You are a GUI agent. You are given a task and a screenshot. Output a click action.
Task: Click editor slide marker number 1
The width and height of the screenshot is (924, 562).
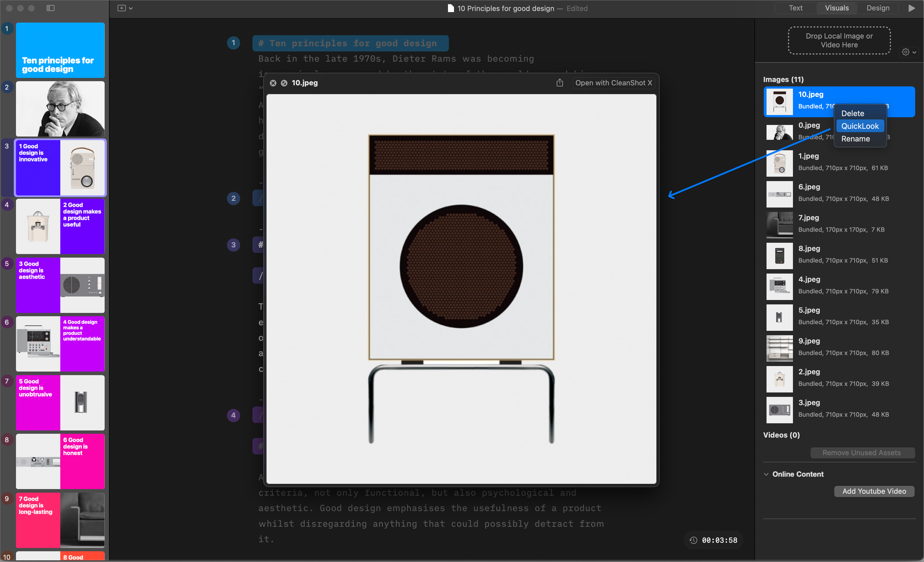click(x=233, y=43)
